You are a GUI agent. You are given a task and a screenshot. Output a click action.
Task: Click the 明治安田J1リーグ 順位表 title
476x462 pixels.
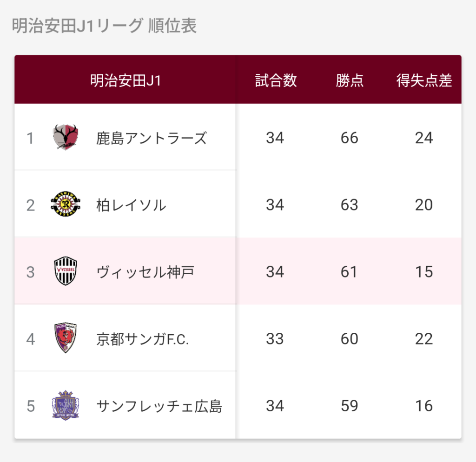pyautogui.click(x=104, y=26)
